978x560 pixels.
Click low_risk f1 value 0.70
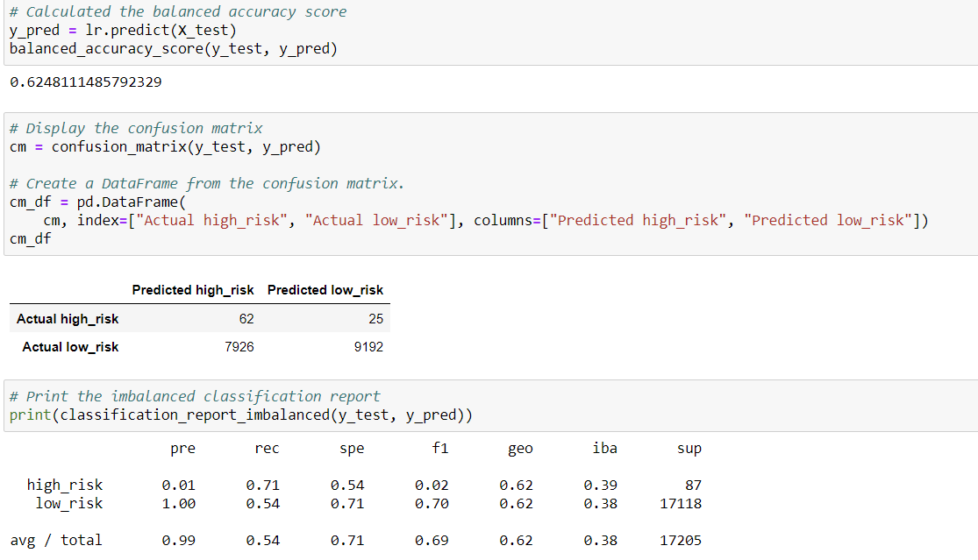click(x=432, y=503)
